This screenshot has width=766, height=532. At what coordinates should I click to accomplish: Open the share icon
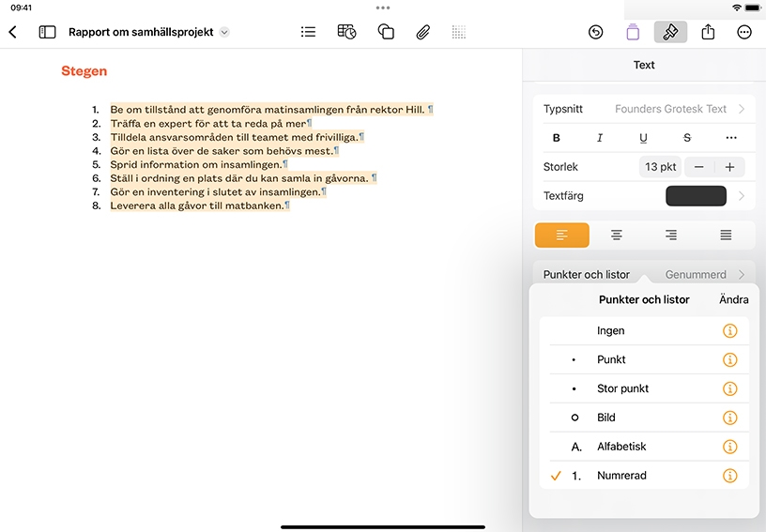point(708,32)
